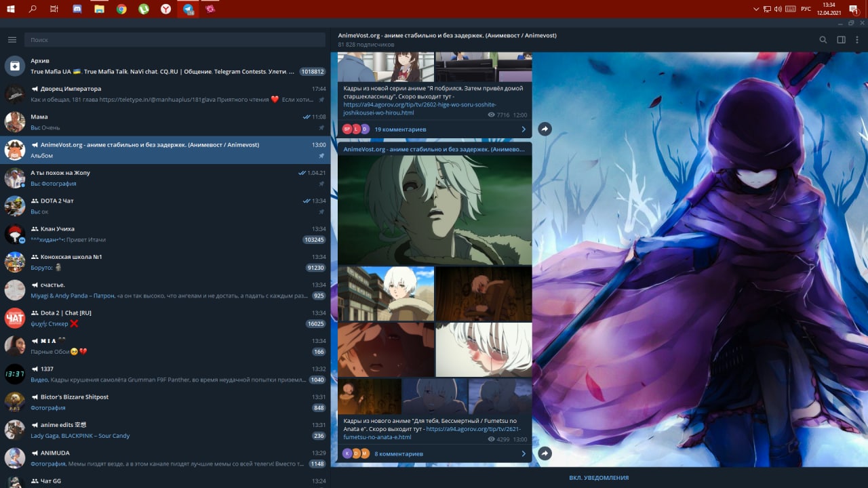This screenshot has width=868, height=488.
Task: Click ВКЛ. УВЕДОМЛЕНИЯ to unmute channel
Action: [x=599, y=478]
